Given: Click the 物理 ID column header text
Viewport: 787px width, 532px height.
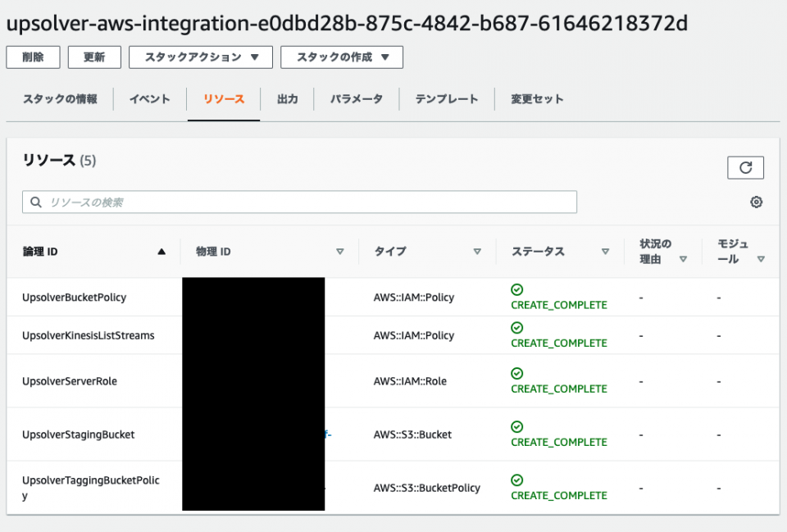Looking at the screenshot, I should pyautogui.click(x=213, y=252).
